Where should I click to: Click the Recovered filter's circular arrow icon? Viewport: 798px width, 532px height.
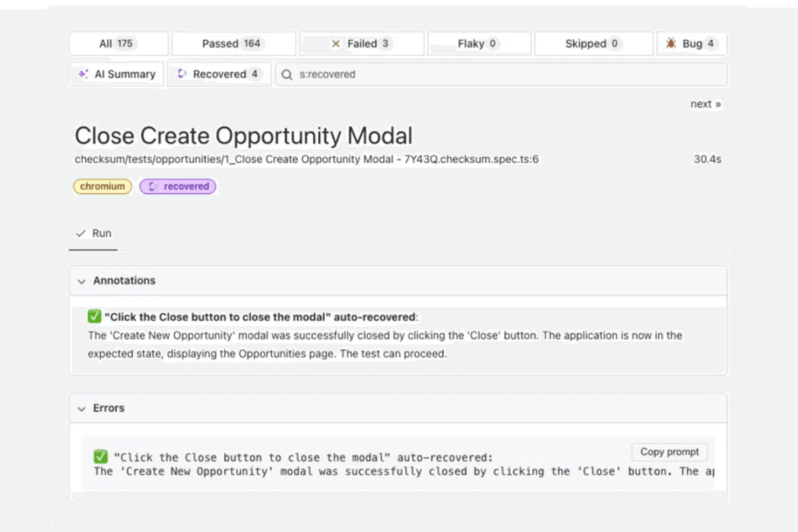point(182,74)
